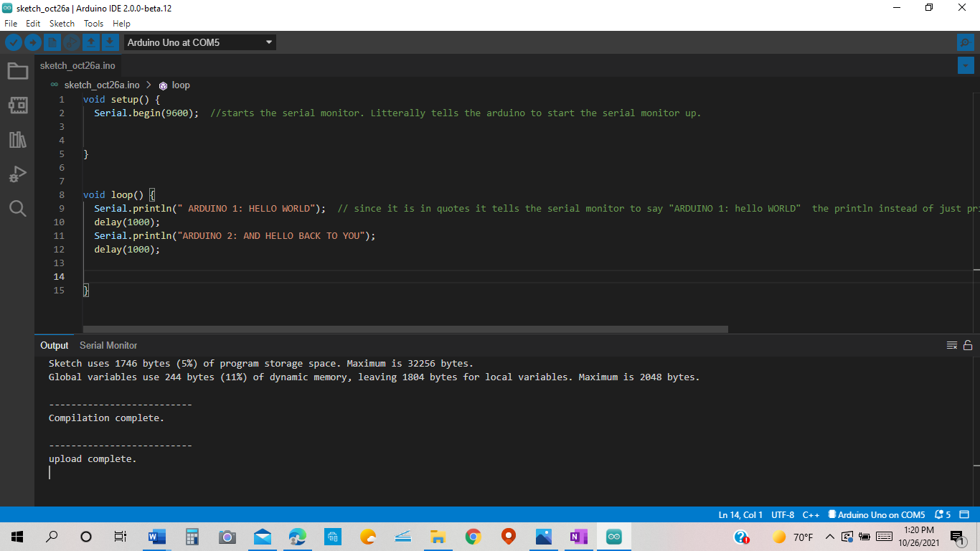Open the Tools menu
Image resolution: width=980 pixels, height=551 pixels.
coord(93,23)
